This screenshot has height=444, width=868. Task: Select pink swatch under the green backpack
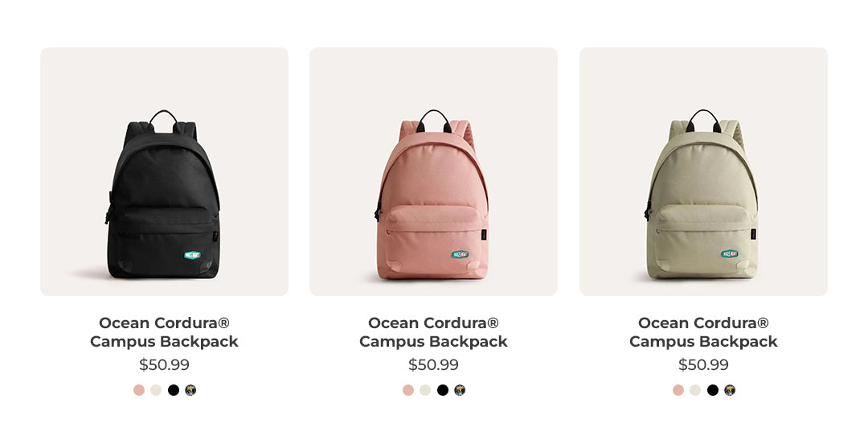point(678,390)
